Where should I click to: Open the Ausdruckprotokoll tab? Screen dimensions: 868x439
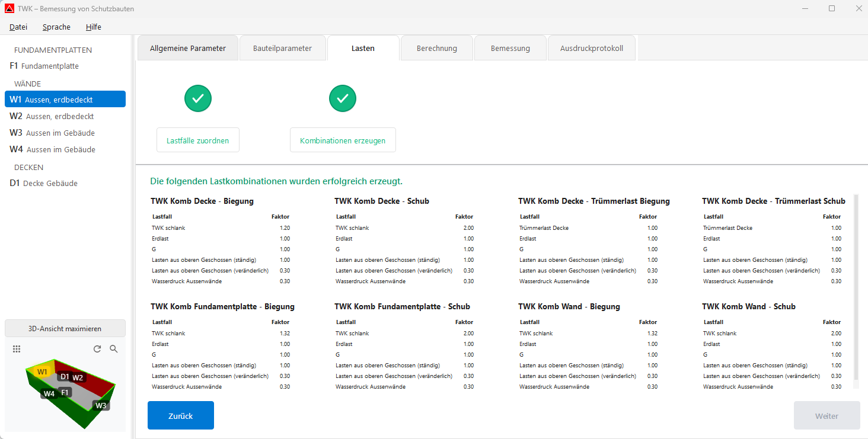[x=591, y=49]
